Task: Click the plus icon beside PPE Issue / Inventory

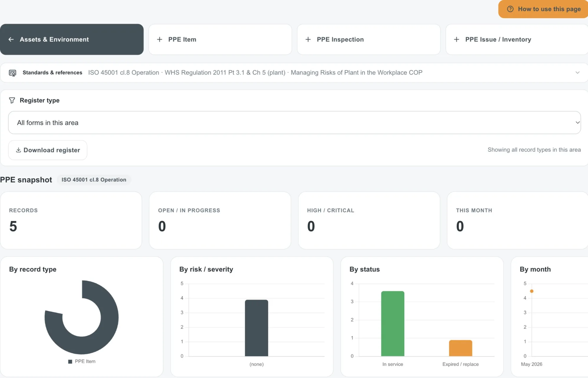Action: point(457,39)
